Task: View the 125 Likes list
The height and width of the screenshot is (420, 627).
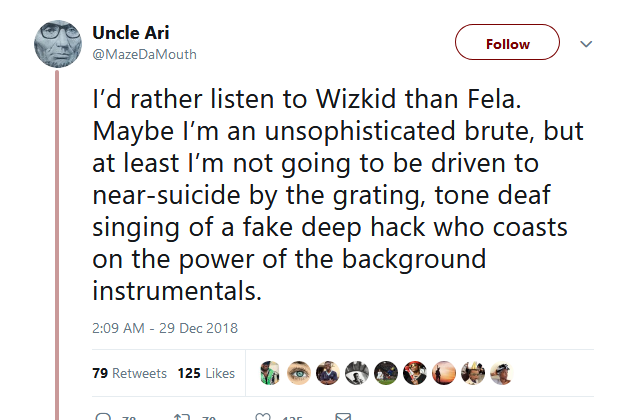Action: [x=206, y=373]
